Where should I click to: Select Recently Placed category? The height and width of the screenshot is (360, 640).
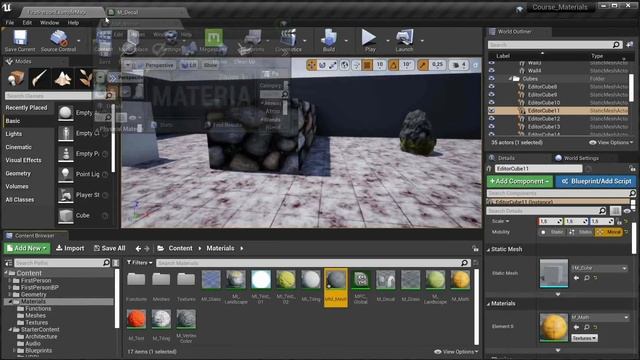point(27,108)
